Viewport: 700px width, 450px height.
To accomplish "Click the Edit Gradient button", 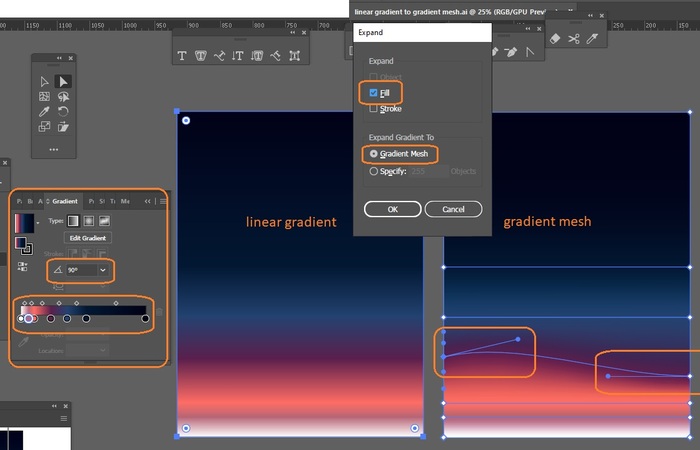I will click(x=88, y=238).
